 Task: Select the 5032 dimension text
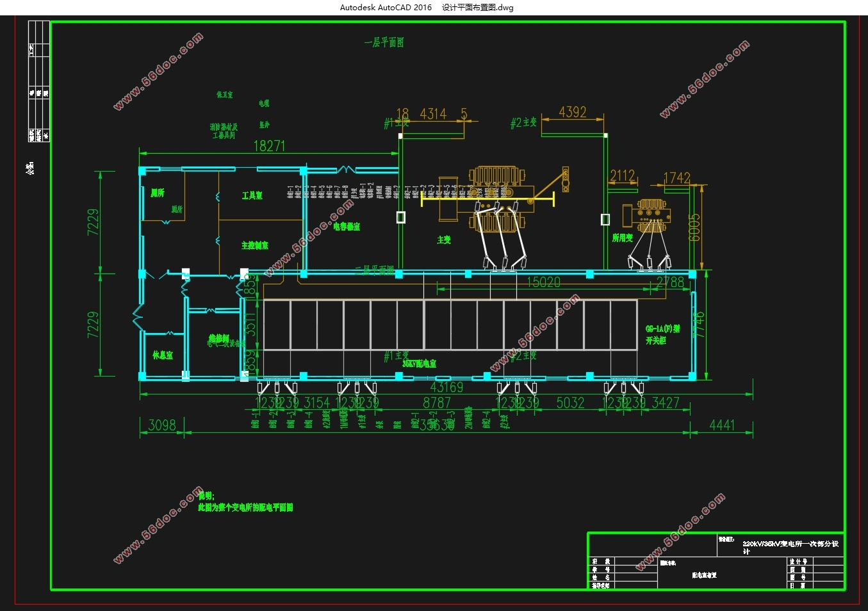click(x=570, y=403)
